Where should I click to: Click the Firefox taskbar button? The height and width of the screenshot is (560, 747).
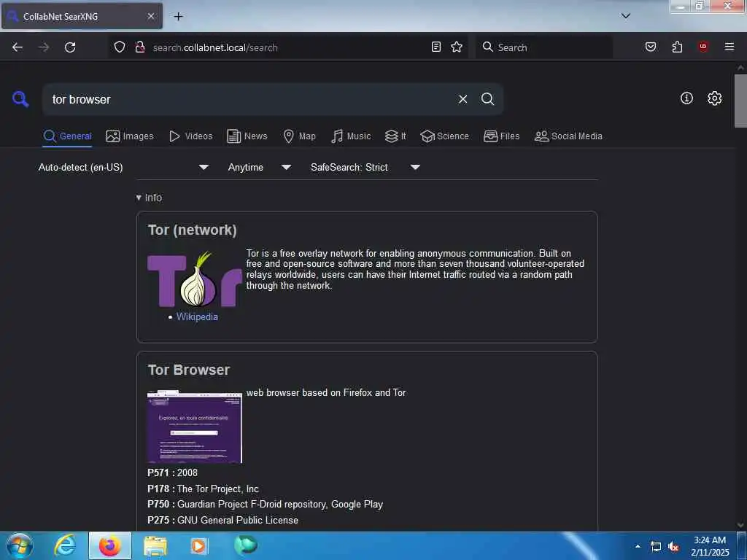coord(109,545)
